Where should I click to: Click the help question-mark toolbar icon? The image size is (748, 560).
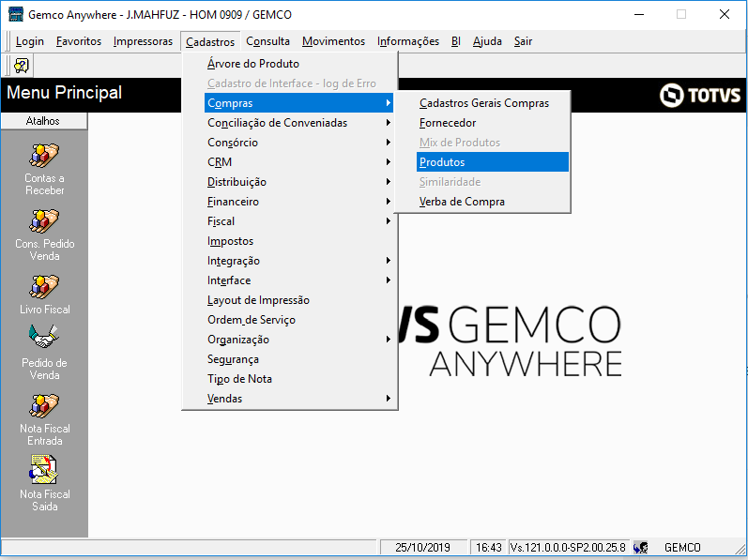tap(21, 66)
